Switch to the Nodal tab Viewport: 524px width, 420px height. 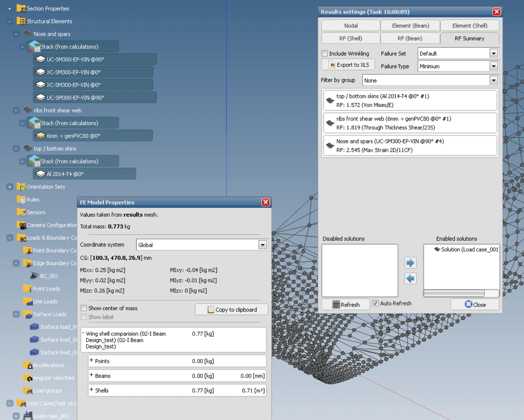(x=351, y=25)
